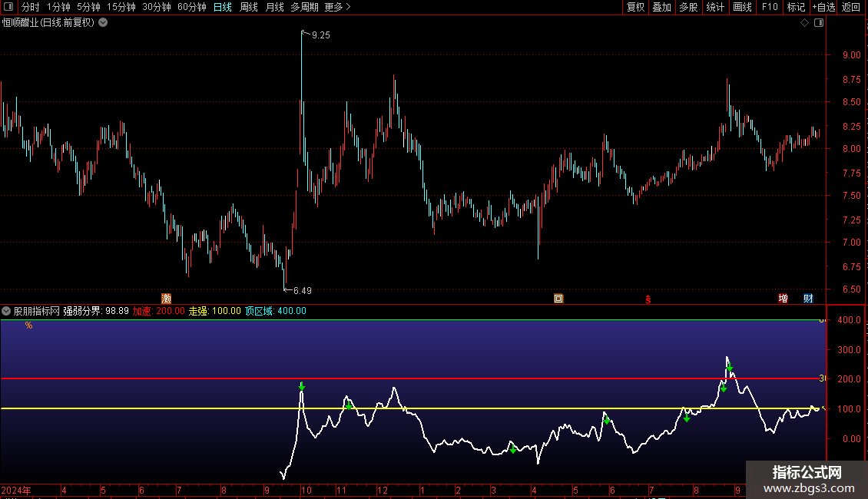Click the orange % symbol in indicator panel
Screen dimensions: 868x499
pyautogui.click(x=28, y=326)
